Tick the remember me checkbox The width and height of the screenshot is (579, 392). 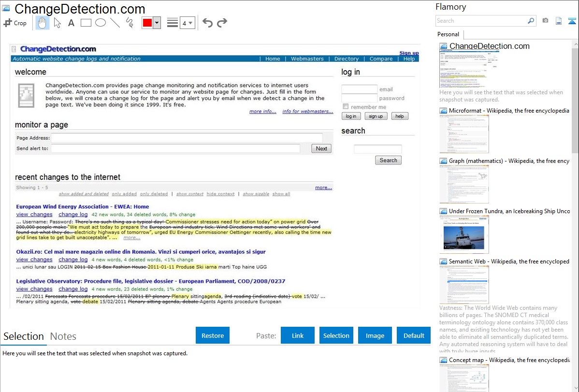(x=346, y=106)
